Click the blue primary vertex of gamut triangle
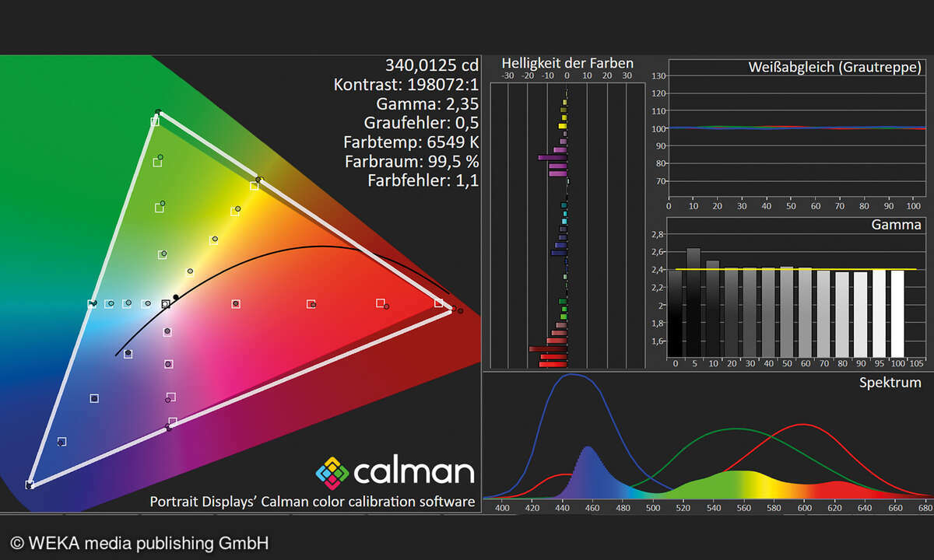Screen dimensions: 934x560 [30, 485]
